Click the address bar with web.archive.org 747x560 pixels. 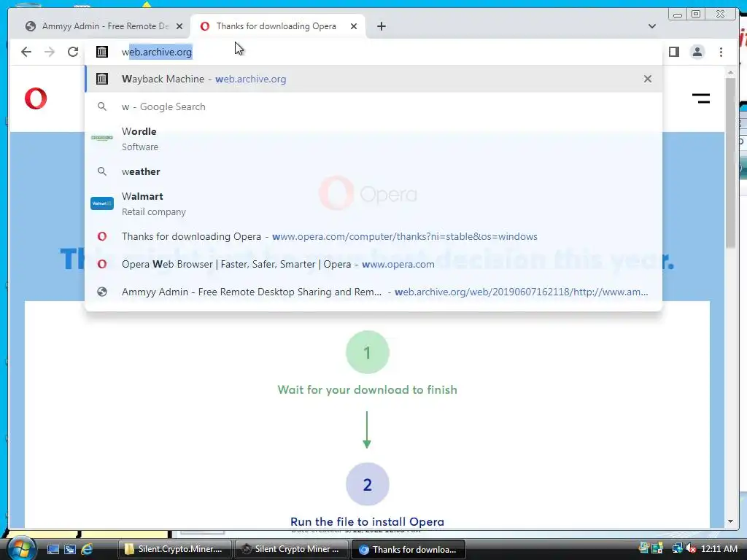(x=373, y=52)
